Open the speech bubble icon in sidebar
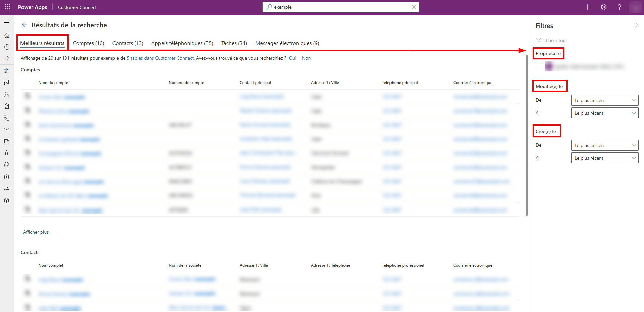644x312 pixels. click(7, 188)
